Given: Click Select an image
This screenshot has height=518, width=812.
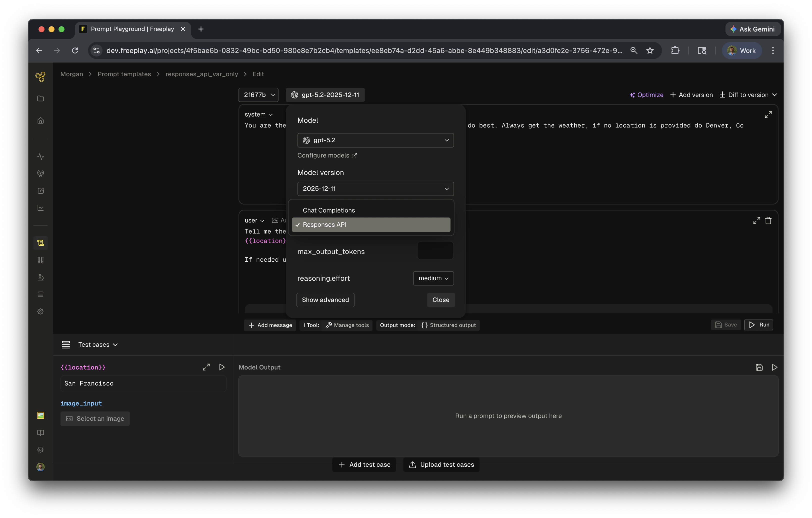Looking at the screenshot, I should coord(95,418).
